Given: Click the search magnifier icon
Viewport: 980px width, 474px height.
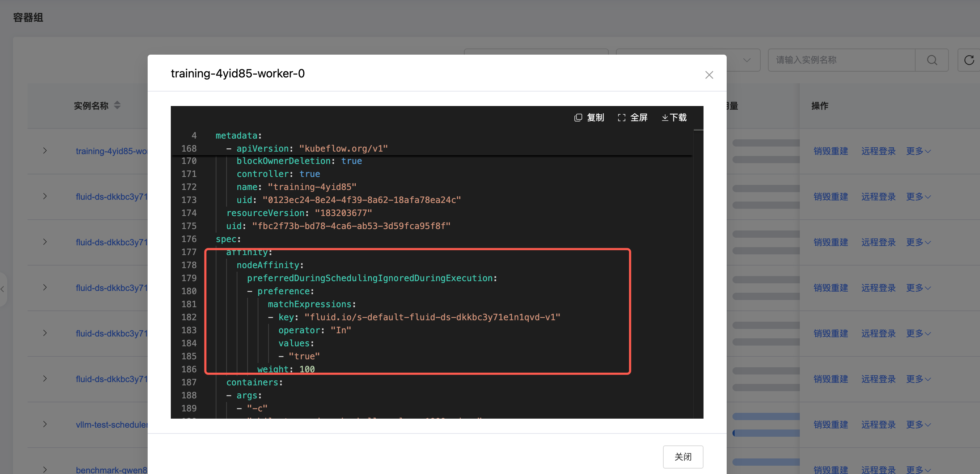Looking at the screenshot, I should click(932, 60).
